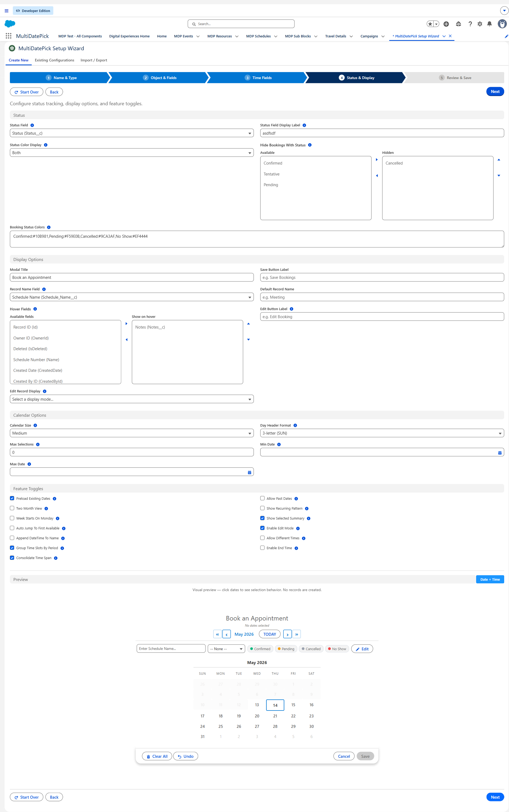
Task: Show info tooltip for Status Color Display
Action: (46, 145)
